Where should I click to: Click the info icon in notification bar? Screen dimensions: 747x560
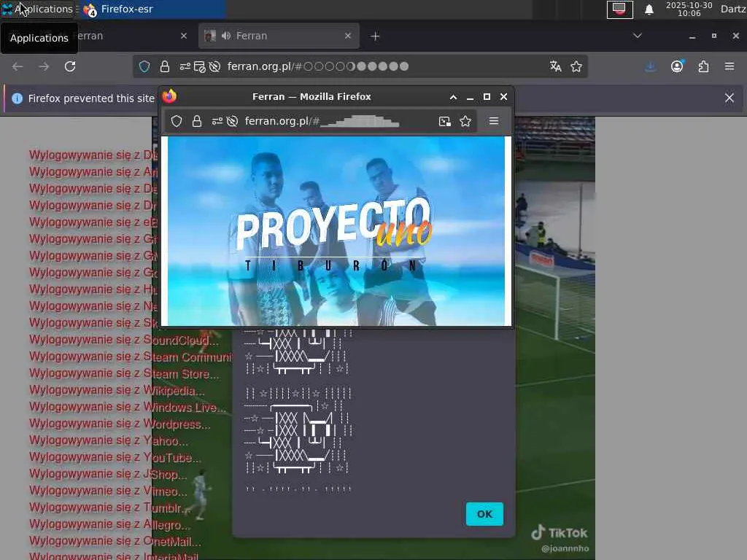(18, 98)
